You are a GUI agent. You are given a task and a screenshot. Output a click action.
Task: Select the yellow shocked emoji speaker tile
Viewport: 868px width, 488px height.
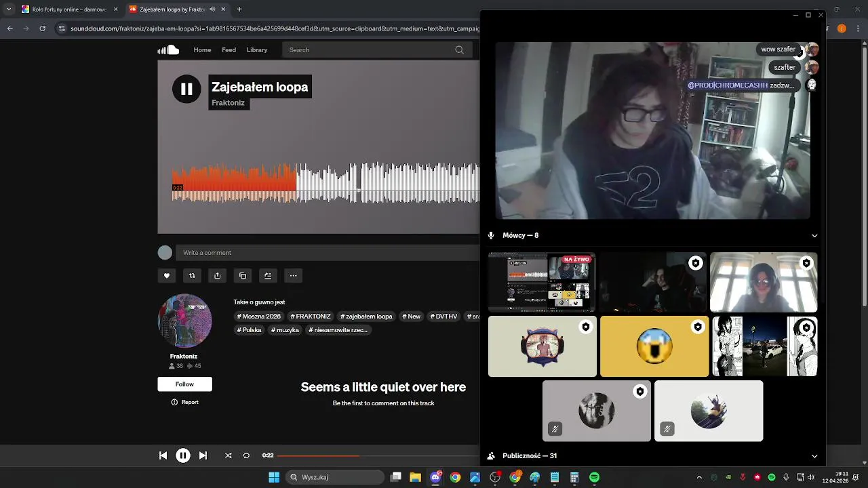654,346
